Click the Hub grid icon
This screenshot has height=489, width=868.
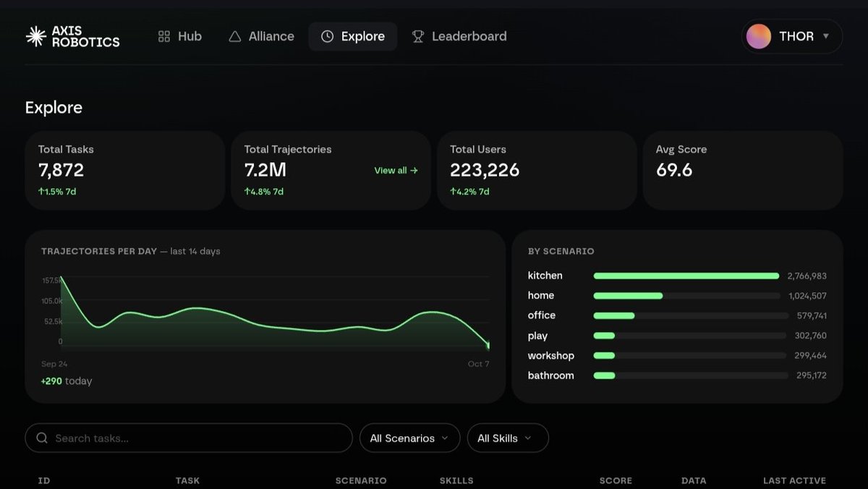(x=164, y=36)
